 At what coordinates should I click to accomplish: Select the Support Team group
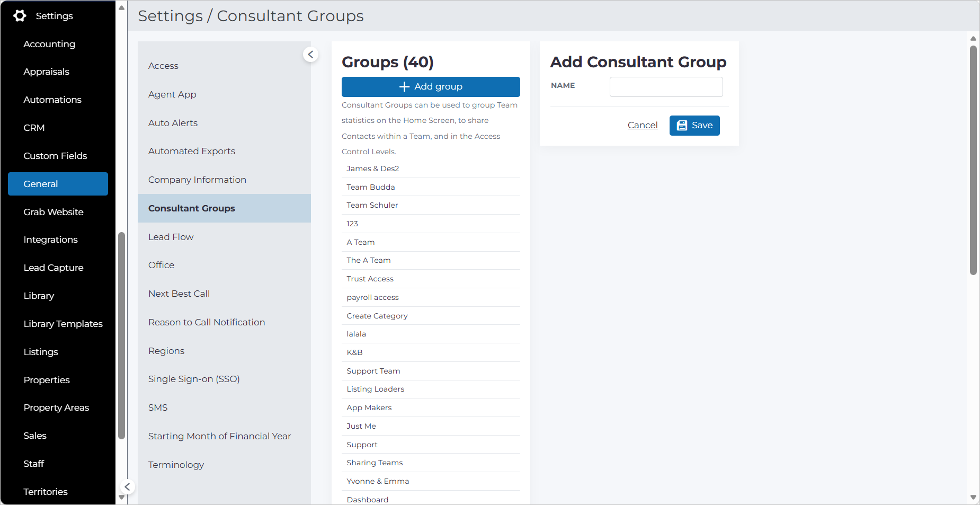[431, 371]
